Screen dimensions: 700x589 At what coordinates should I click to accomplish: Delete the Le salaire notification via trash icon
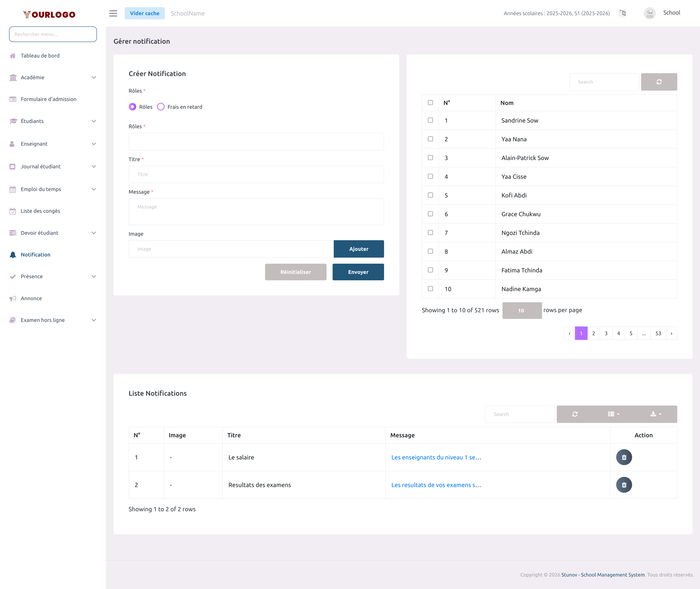point(624,457)
